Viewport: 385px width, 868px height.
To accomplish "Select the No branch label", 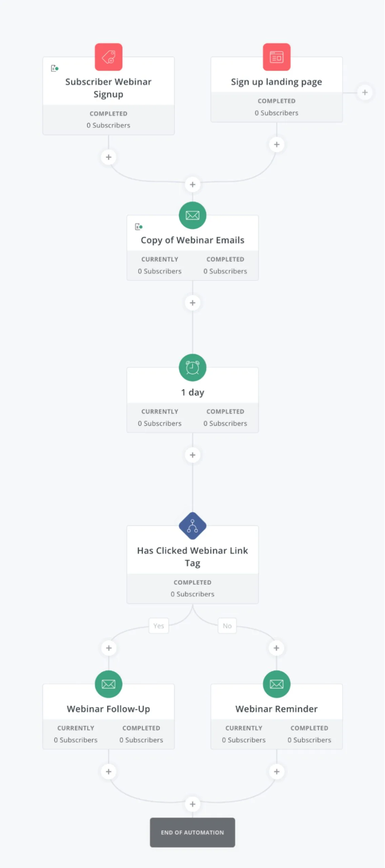I will tap(227, 626).
